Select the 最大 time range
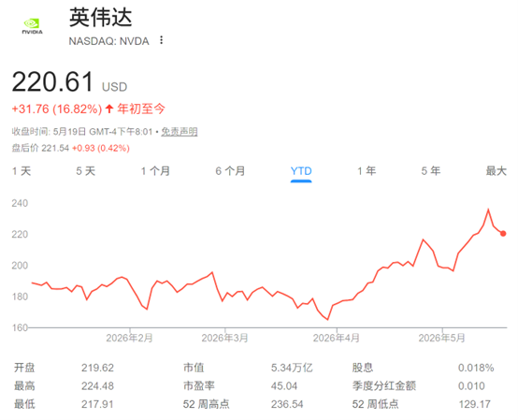This screenshot has width=518, height=420. [496, 171]
